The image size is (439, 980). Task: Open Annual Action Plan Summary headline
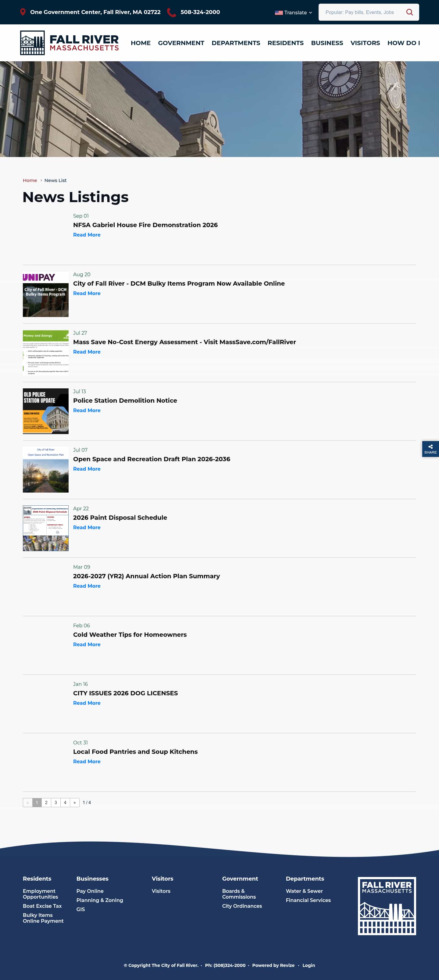(x=146, y=576)
